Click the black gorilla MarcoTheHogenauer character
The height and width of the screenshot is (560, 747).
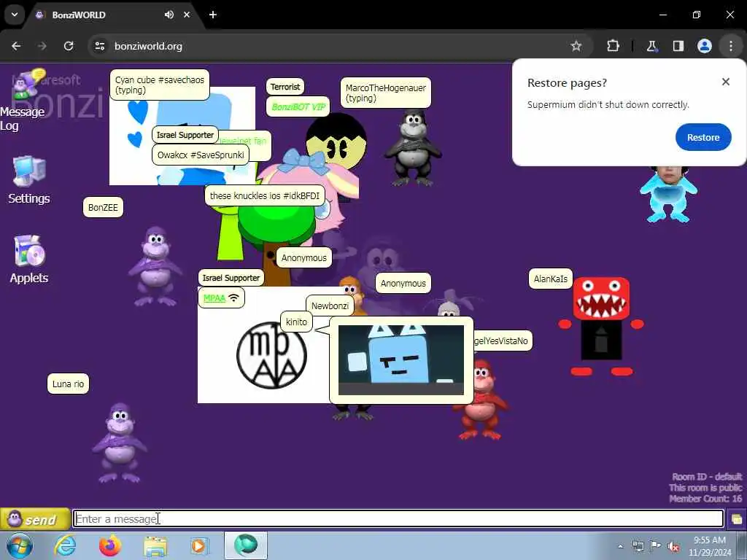[x=413, y=149]
